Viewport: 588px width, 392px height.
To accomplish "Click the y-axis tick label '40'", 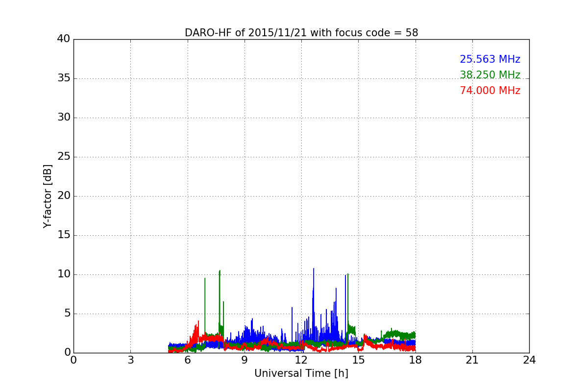I will tap(64, 39).
